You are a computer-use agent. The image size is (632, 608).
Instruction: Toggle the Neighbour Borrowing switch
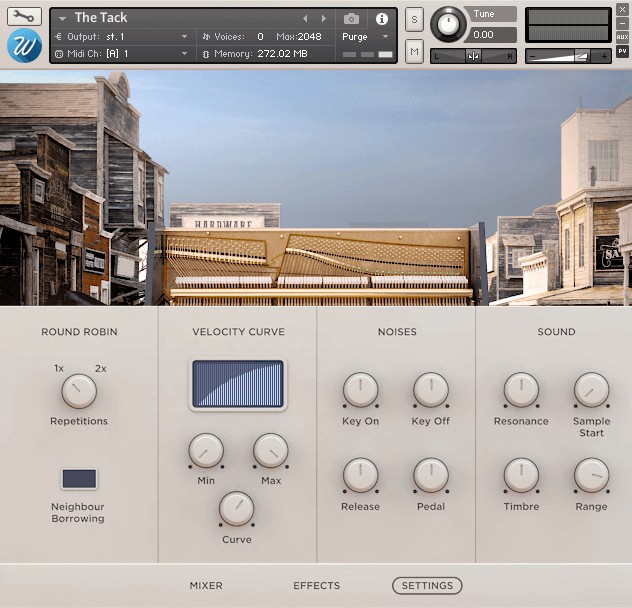[79, 479]
